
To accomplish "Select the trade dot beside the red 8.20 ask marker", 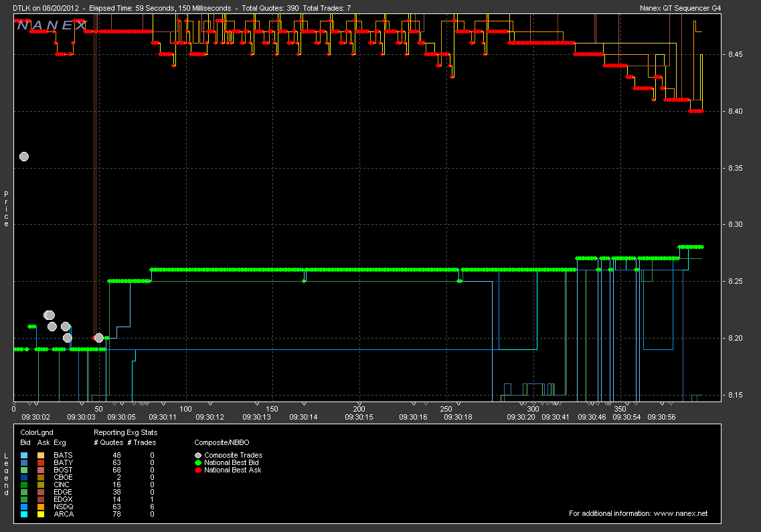I will [x=98, y=337].
